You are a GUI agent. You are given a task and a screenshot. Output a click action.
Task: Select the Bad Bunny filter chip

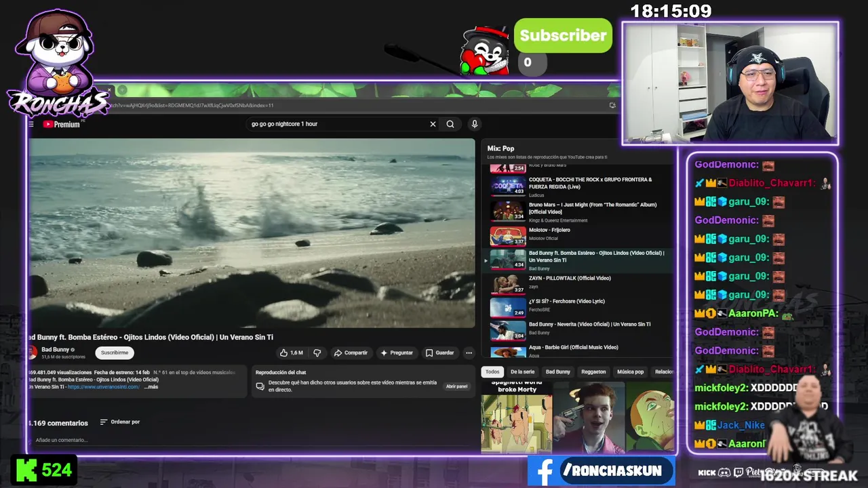coord(558,371)
